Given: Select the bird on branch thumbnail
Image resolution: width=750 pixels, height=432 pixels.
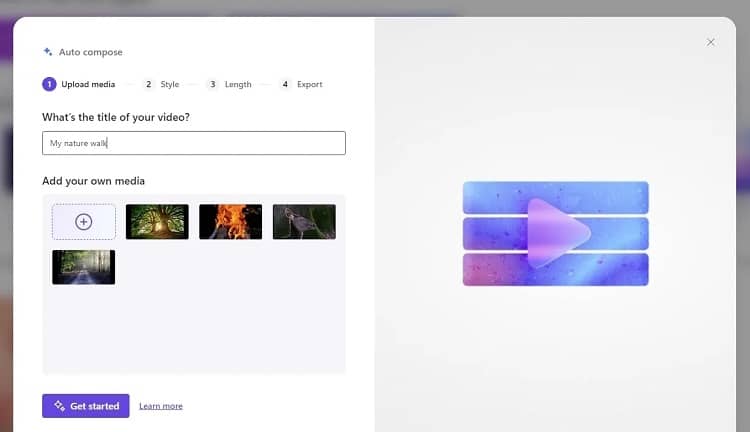Looking at the screenshot, I should tap(304, 222).
